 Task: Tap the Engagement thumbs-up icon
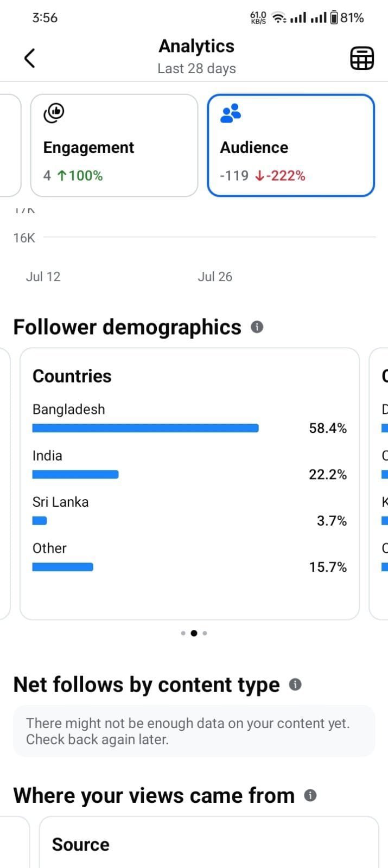[x=54, y=113]
